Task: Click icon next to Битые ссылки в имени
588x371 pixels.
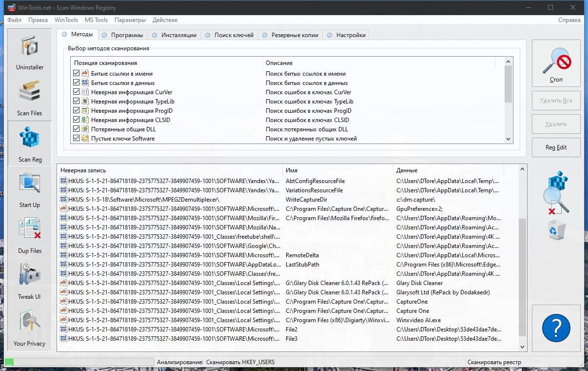Action: pos(84,74)
